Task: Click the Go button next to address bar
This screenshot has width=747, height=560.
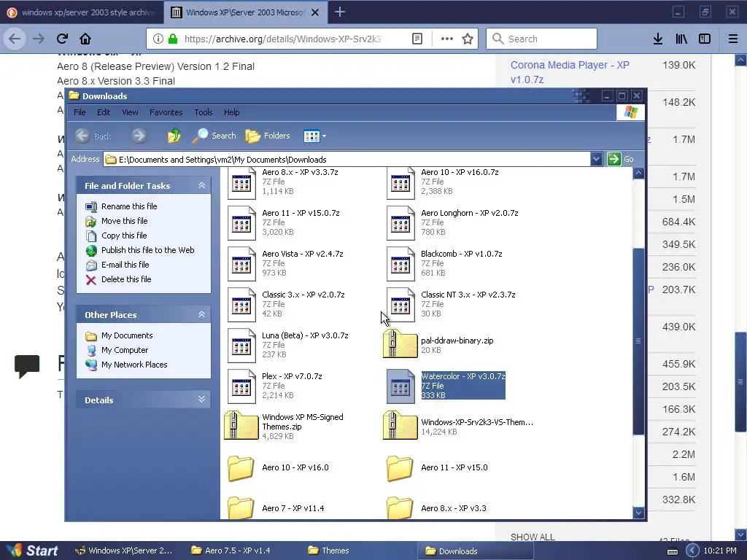Action: (x=622, y=159)
